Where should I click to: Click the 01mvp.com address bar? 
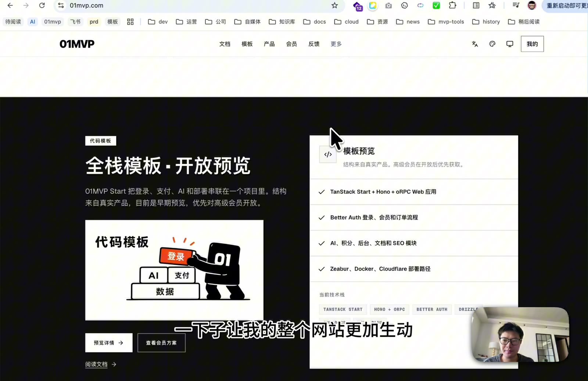click(x=198, y=6)
